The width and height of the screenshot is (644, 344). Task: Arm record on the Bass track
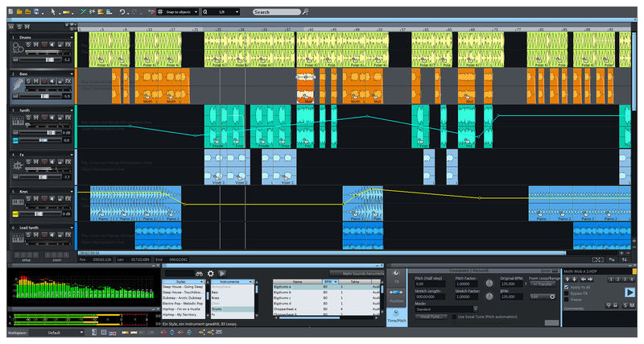tap(44, 81)
